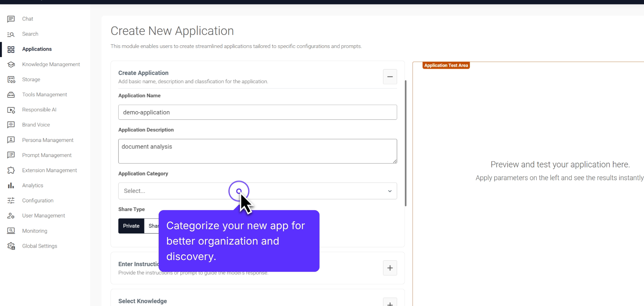Open the Analytics panel
Viewport: 644px width, 306px height.
(33, 185)
